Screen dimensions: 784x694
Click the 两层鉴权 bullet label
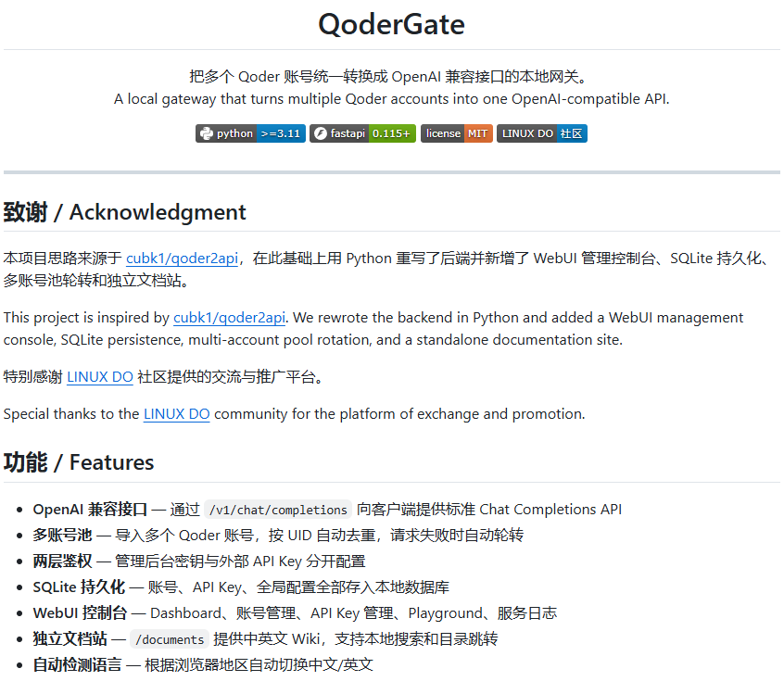(x=62, y=561)
